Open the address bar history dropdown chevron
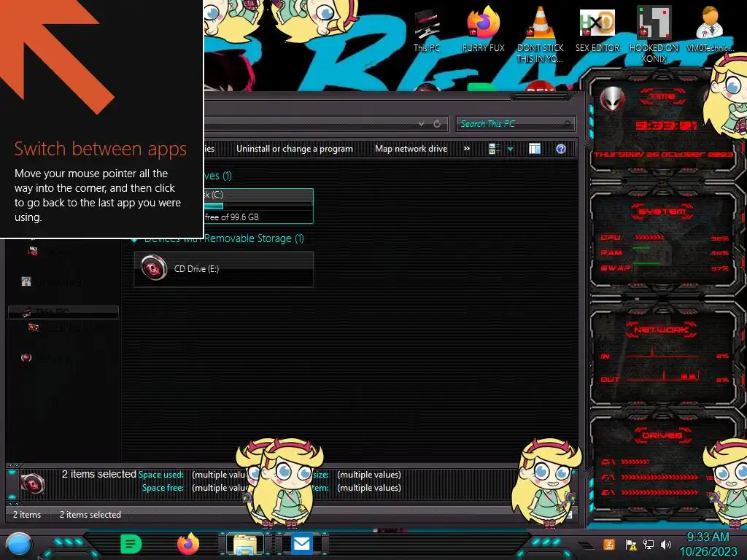This screenshot has width=747, height=560. (421, 124)
